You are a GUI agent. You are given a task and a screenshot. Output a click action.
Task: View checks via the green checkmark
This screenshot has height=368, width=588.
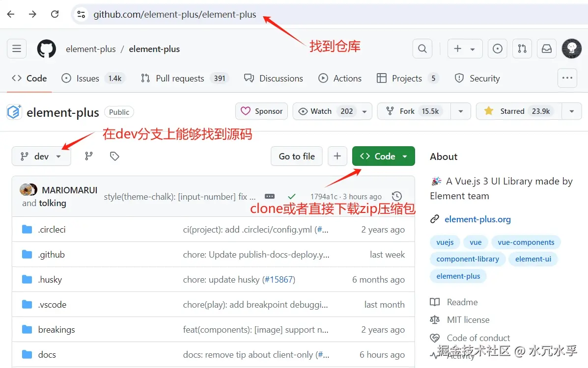pyautogui.click(x=292, y=196)
